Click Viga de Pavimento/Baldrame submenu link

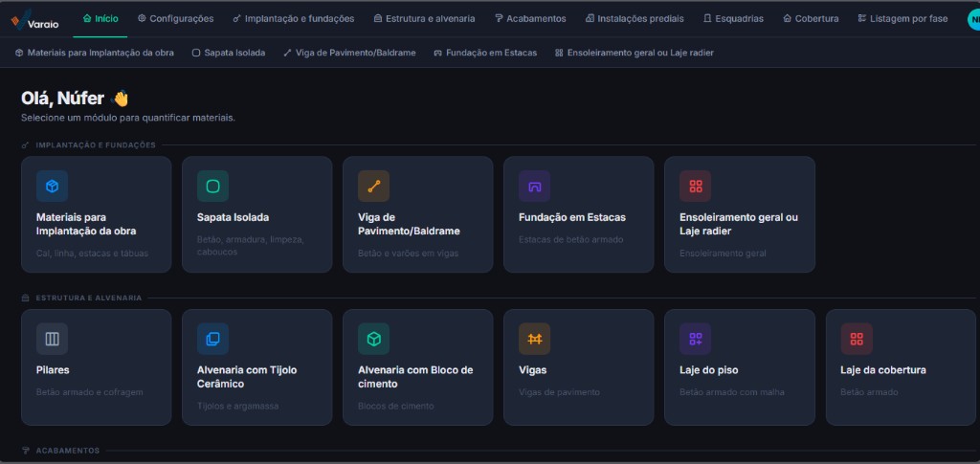[349, 53]
